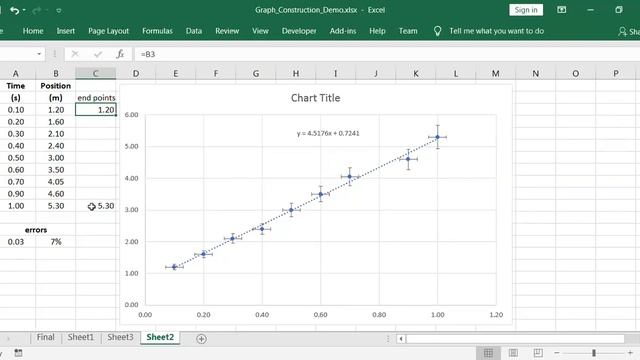This screenshot has height=360, width=640.
Task: Switch to the Final sheet tab
Action: (45, 337)
